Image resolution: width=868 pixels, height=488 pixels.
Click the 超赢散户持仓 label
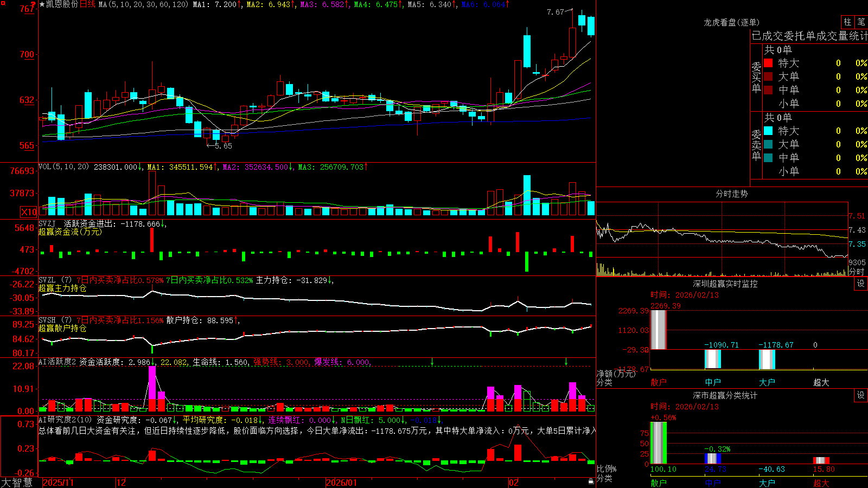tap(62, 328)
